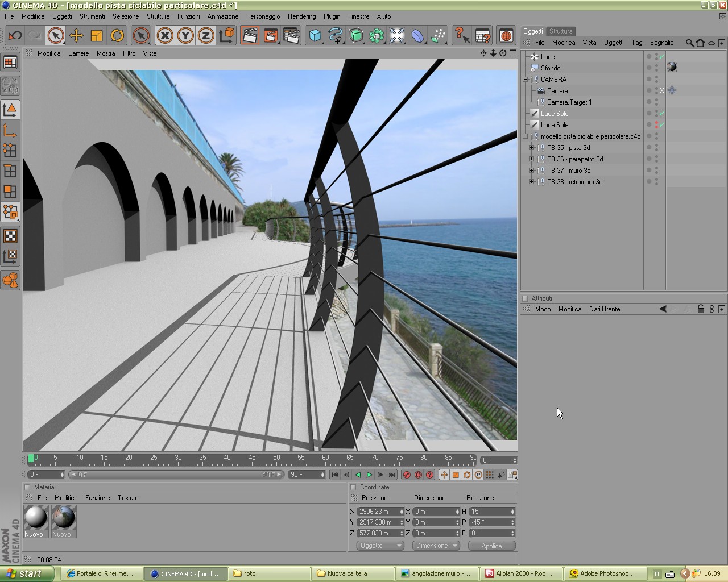Toggle Y axis lock
Viewport: 728px width, 582px height.
(x=185, y=36)
